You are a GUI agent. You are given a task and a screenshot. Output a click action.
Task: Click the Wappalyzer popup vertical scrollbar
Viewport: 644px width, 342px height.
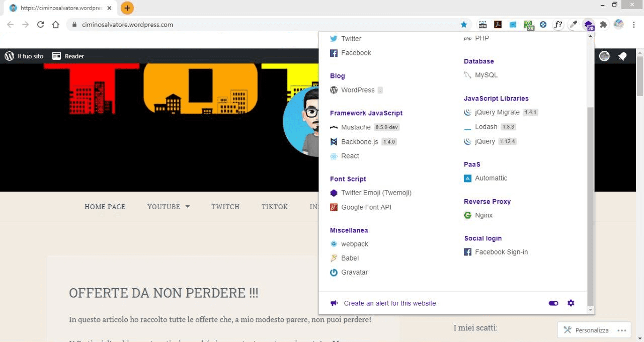tap(591, 201)
